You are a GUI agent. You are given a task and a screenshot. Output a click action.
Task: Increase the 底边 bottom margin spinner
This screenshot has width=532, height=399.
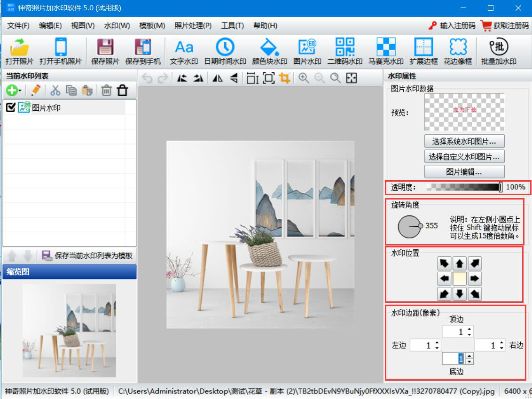pos(469,356)
